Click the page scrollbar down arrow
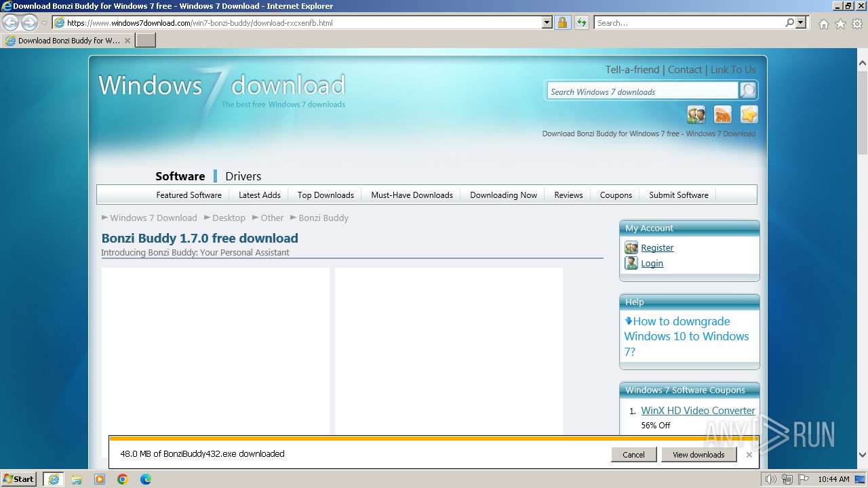This screenshot has height=488, width=868. [x=863, y=455]
